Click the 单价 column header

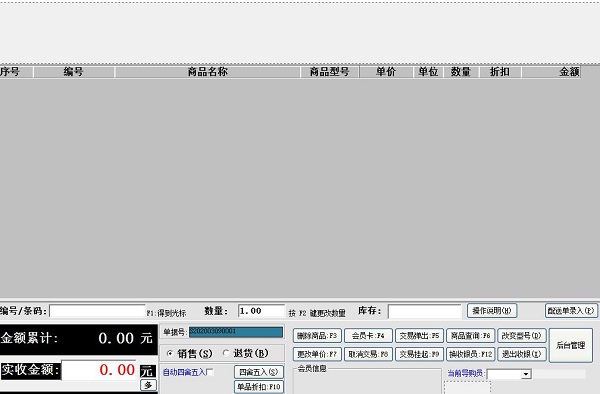(386, 72)
